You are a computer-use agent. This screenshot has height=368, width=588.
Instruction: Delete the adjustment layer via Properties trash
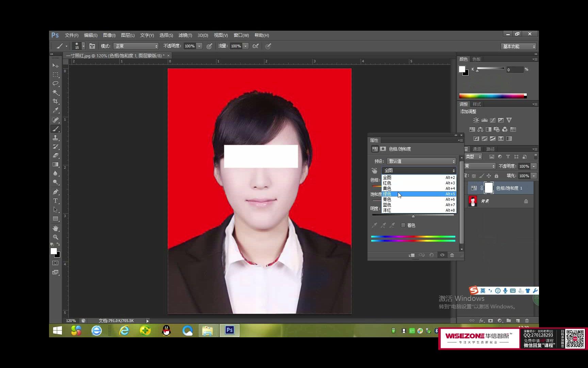tap(452, 255)
